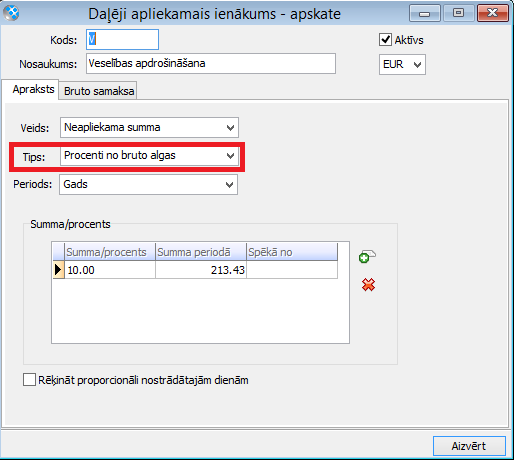Image resolution: width=514 pixels, height=461 pixels.
Task: Open the EUR currency dropdown
Action: click(402, 64)
